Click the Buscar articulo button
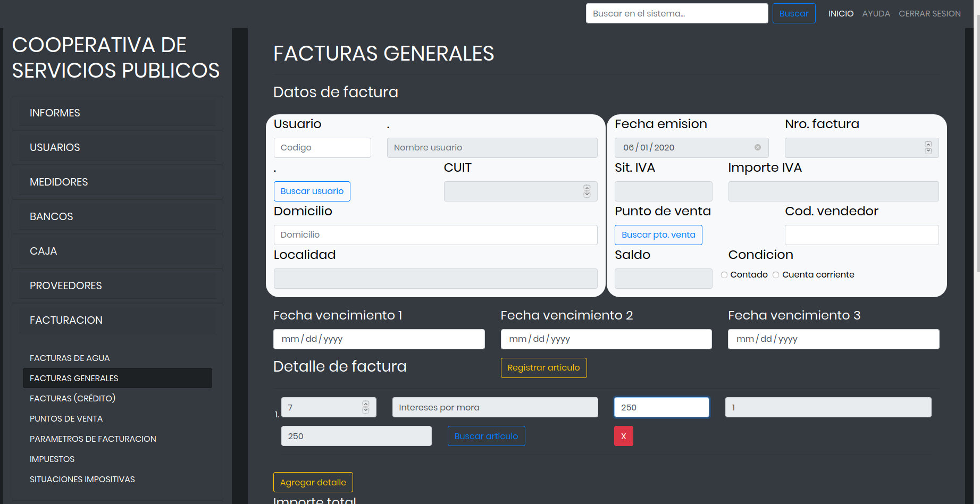Image resolution: width=980 pixels, height=504 pixels. point(486,436)
